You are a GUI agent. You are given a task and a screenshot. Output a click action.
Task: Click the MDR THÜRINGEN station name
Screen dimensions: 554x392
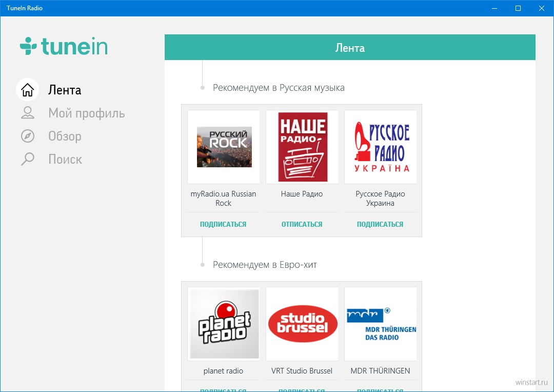pos(380,371)
